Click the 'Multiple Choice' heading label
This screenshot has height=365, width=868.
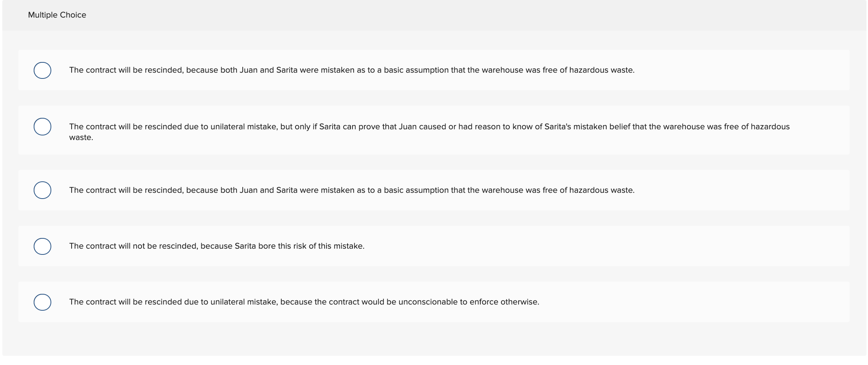point(57,15)
